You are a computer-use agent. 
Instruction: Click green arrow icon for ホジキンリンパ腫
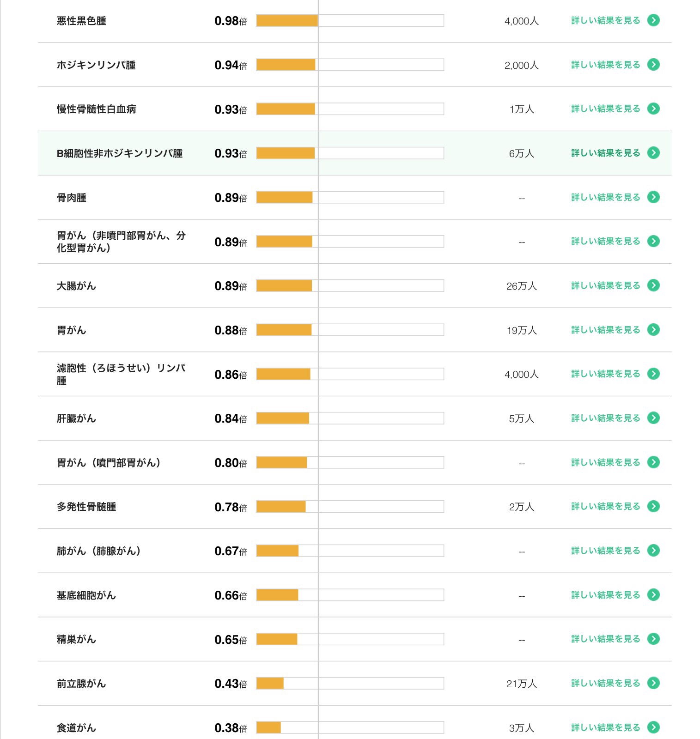coord(653,65)
